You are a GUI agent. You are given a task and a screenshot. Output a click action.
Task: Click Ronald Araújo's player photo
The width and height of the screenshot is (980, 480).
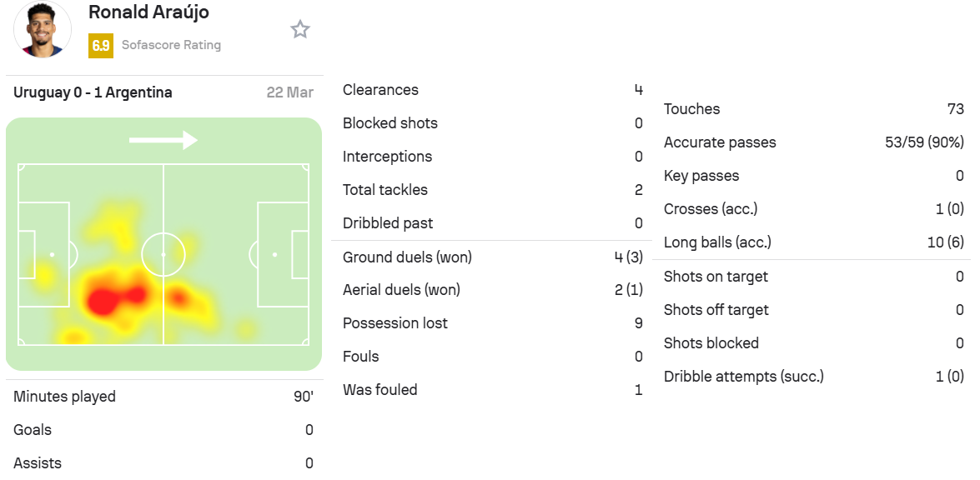pyautogui.click(x=43, y=29)
